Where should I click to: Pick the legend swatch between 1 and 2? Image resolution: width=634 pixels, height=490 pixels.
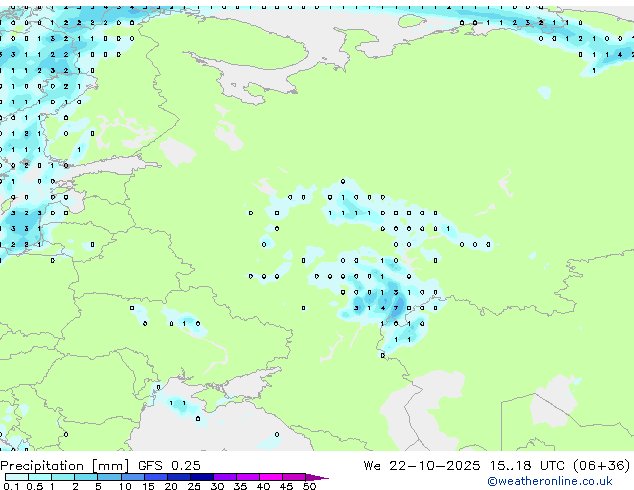63,477
